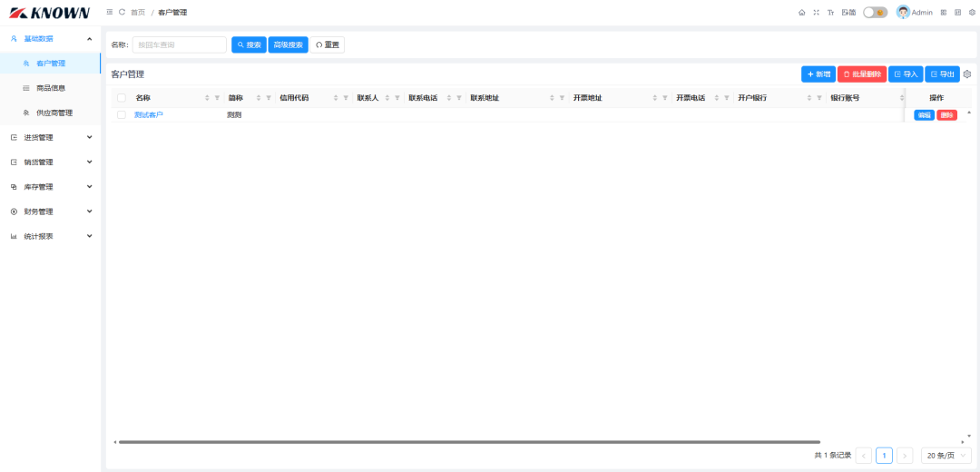Enter fullscreen with the expand icon
This screenshot has width=980, height=472.
click(x=816, y=13)
